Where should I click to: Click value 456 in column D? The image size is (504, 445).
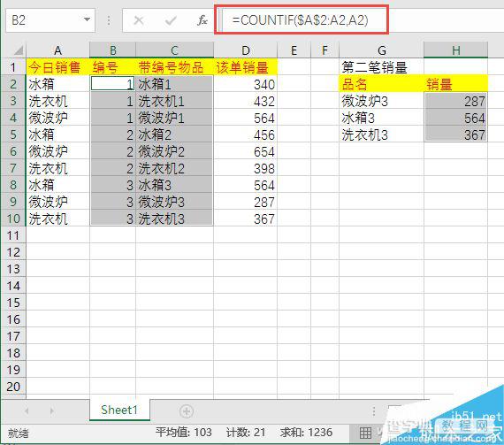pyautogui.click(x=246, y=134)
